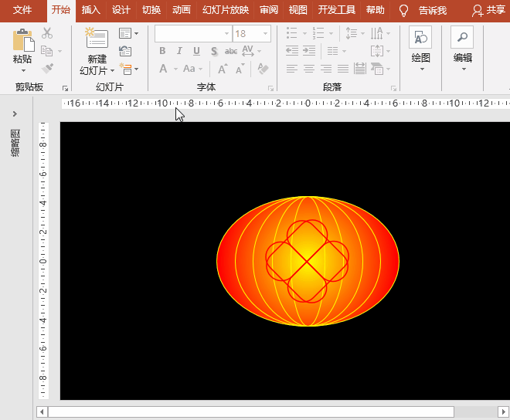
Task: Click the Reset slide icon
Action: pos(125,51)
